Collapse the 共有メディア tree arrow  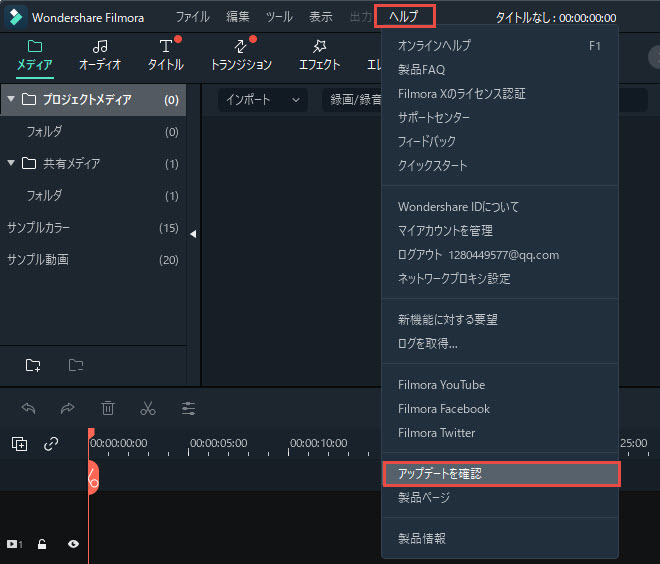point(11,163)
